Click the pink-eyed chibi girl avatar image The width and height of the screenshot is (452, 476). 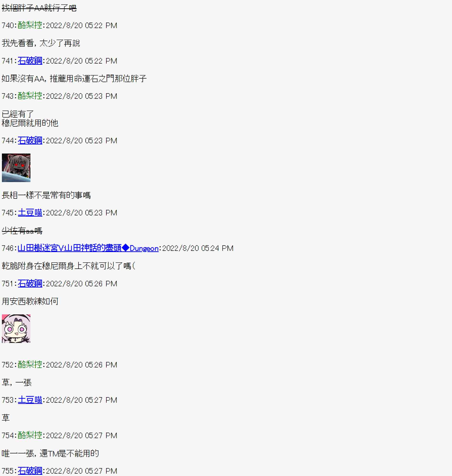(16, 328)
